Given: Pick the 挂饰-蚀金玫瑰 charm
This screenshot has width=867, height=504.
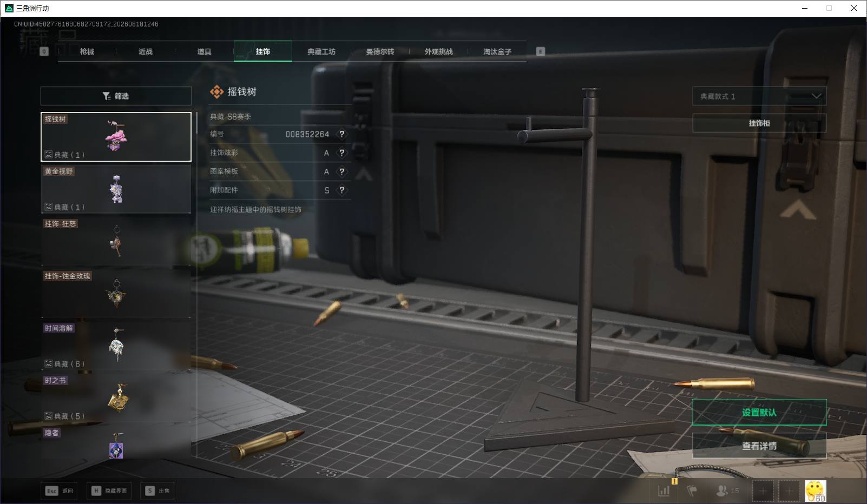Looking at the screenshot, I should coord(116,294).
